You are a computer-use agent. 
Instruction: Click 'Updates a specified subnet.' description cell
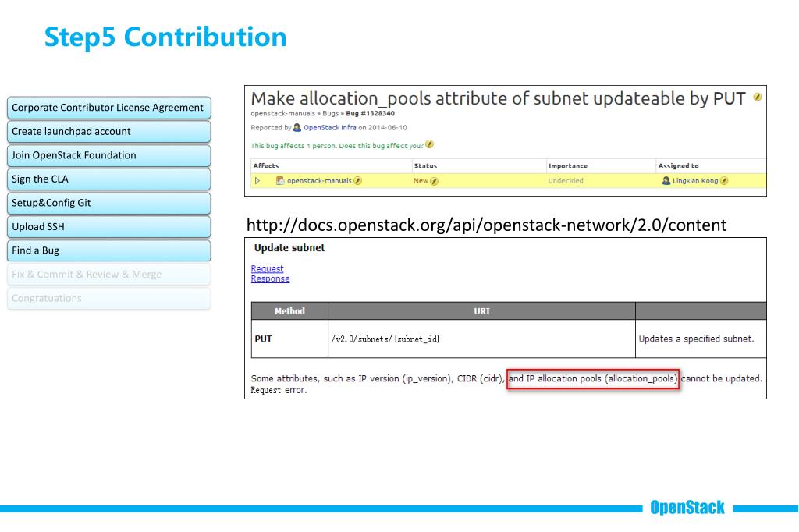click(x=701, y=339)
